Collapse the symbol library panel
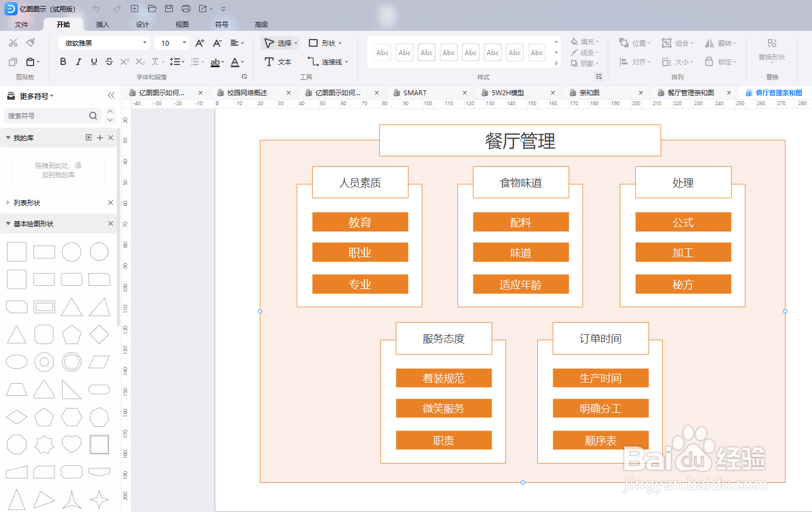 click(x=111, y=95)
